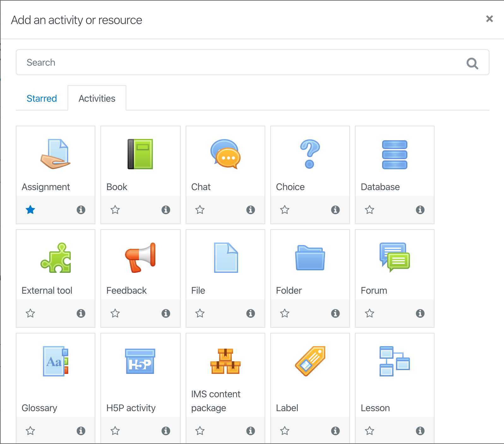
Task: Choose the Book resource icon
Action: [x=140, y=154]
